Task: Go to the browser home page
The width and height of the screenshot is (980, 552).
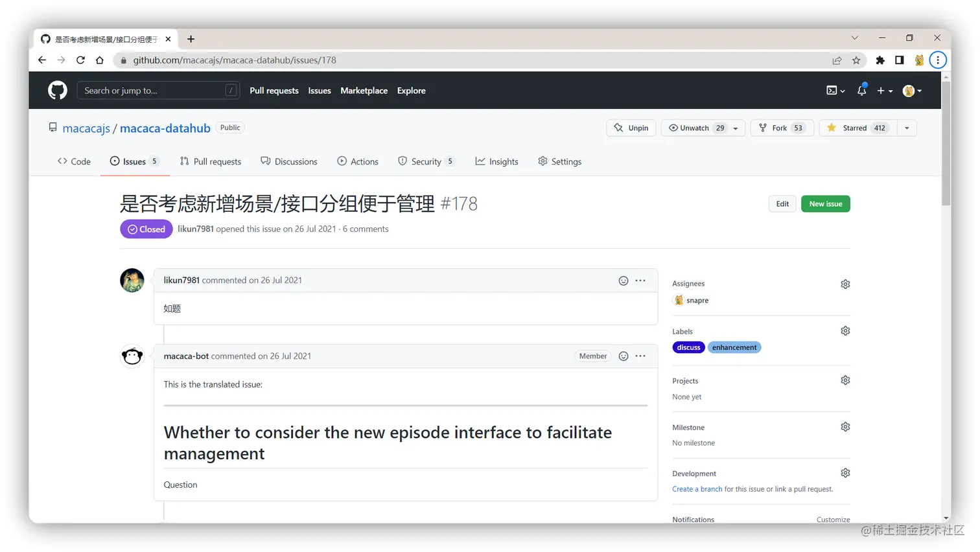Action: click(x=100, y=60)
